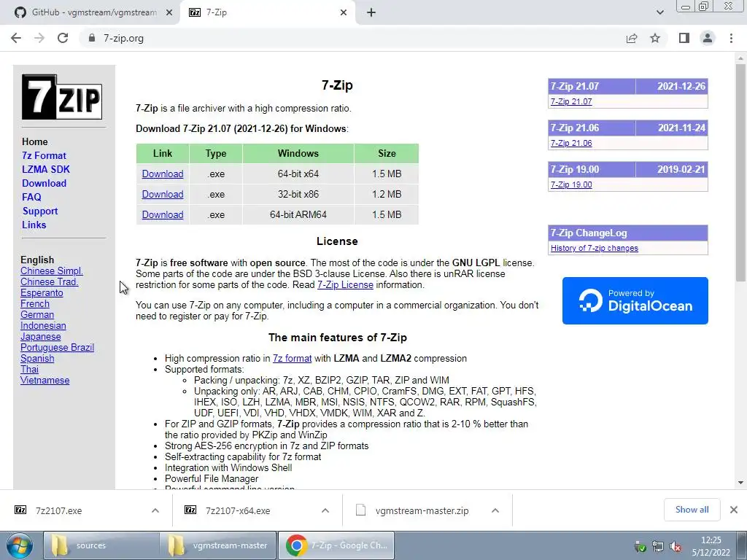The width and height of the screenshot is (747, 560).
Task: Expand options for 7z2107-x64.exe download
Action: point(325,510)
